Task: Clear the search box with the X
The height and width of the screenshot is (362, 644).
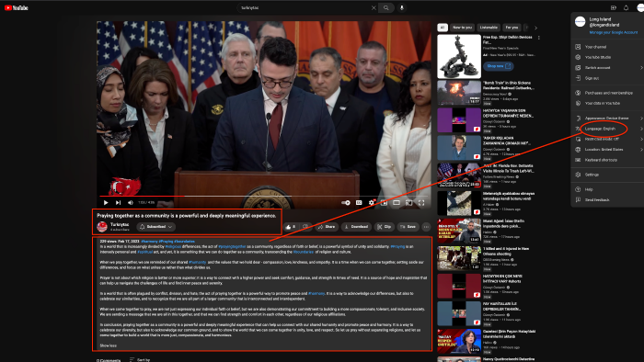Action: pyautogui.click(x=374, y=7)
